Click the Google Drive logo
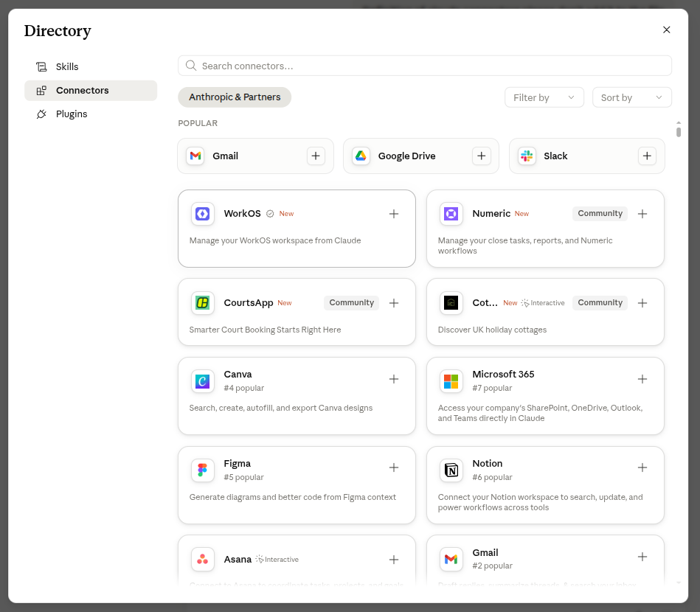The image size is (700, 612). pyautogui.click(x=361, y=156)
